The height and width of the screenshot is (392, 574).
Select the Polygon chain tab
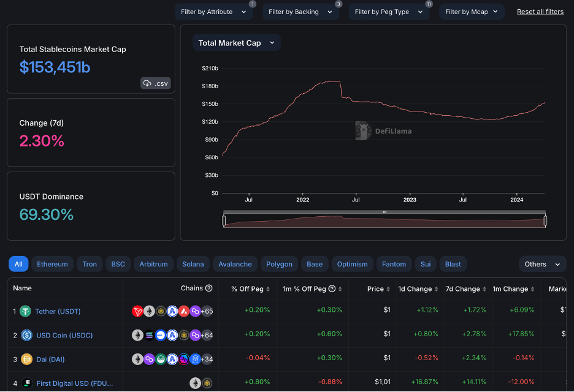click(279, 264)
